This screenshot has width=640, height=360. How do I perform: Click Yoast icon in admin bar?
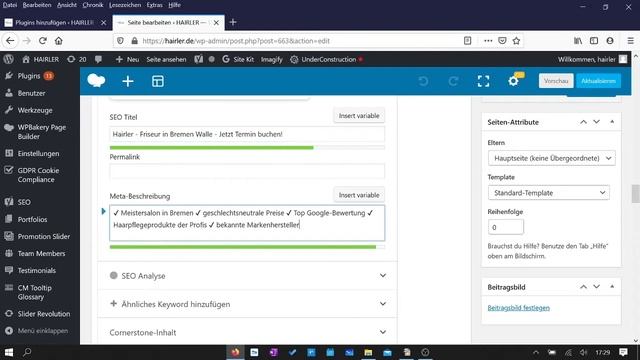click(198, 59)
